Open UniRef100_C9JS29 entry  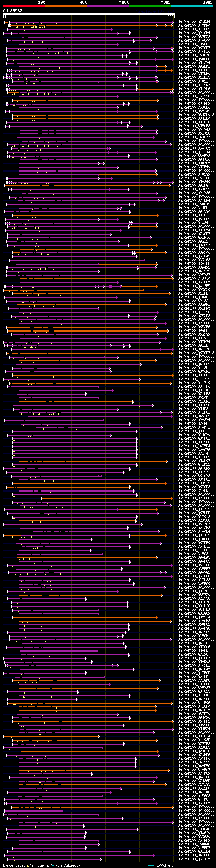click(x=194, y=483)
